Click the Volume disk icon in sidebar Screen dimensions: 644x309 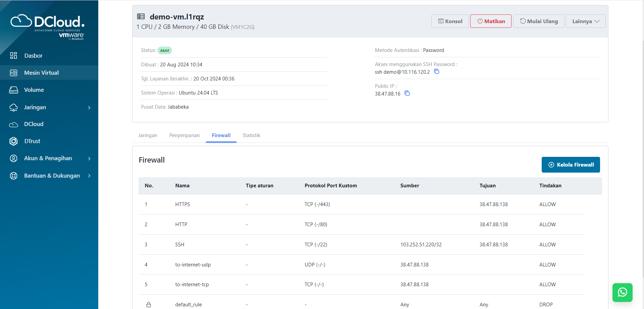point(13,90)
